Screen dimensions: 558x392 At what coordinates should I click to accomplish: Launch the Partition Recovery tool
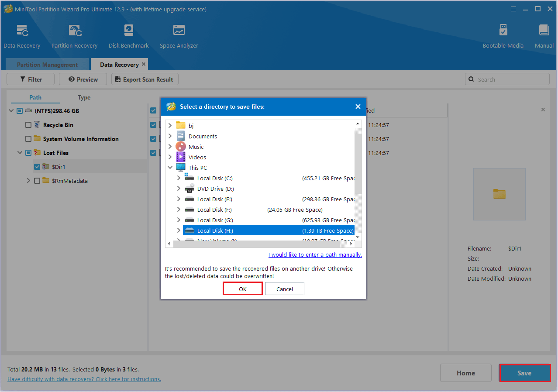74,31
